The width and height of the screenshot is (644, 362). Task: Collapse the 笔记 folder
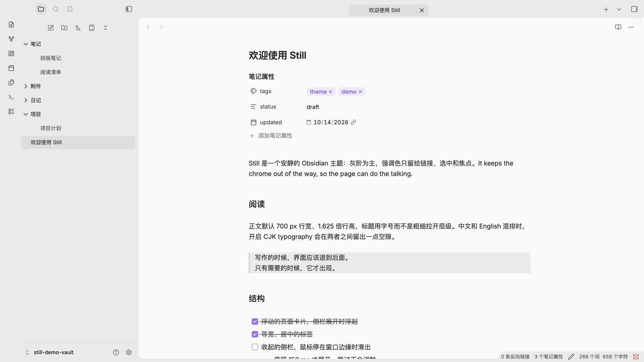pyautogui.click(x=26, y=44)
